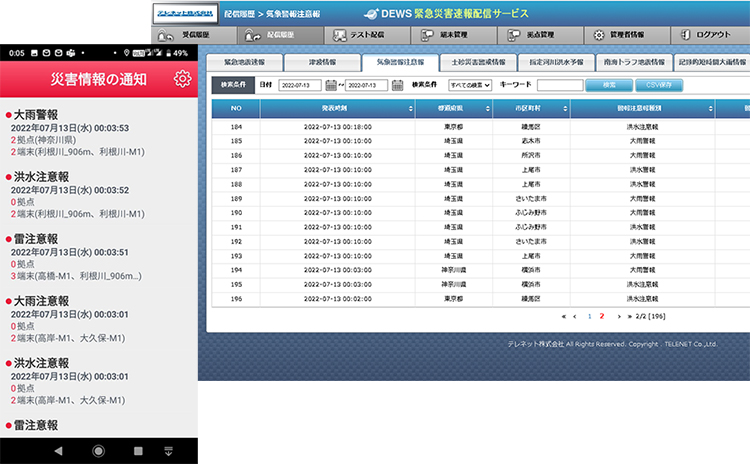This screenshot has width=750, height=464.
Task: Click page count text 2/2 [196]
Action: [x=651, y=316]
